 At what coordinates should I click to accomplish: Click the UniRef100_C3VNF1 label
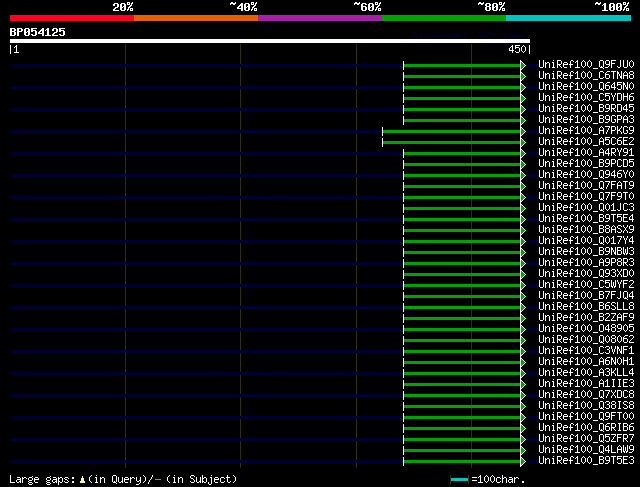pyautogui.click(x=586, y=351)
